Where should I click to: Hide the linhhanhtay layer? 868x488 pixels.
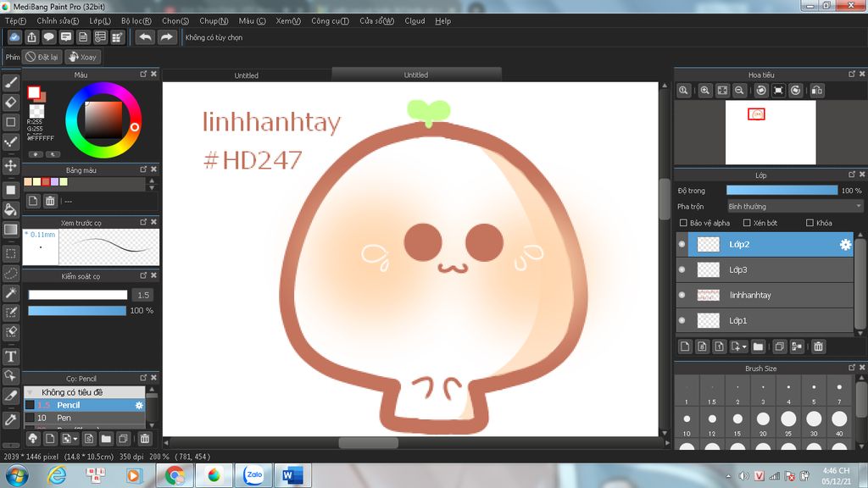point(682,295)
